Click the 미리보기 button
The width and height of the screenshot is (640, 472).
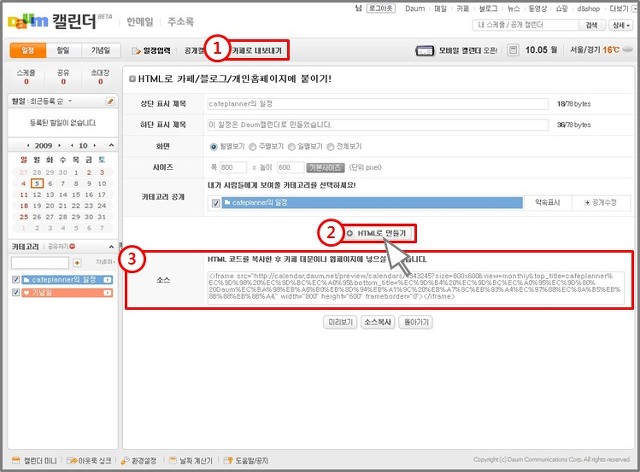[340, 322]
